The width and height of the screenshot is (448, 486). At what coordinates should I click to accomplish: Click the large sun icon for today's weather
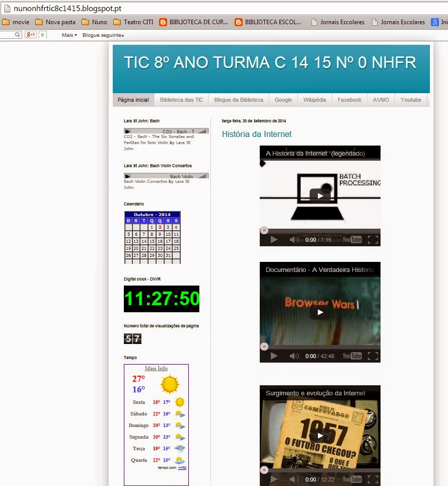point(170,384)
